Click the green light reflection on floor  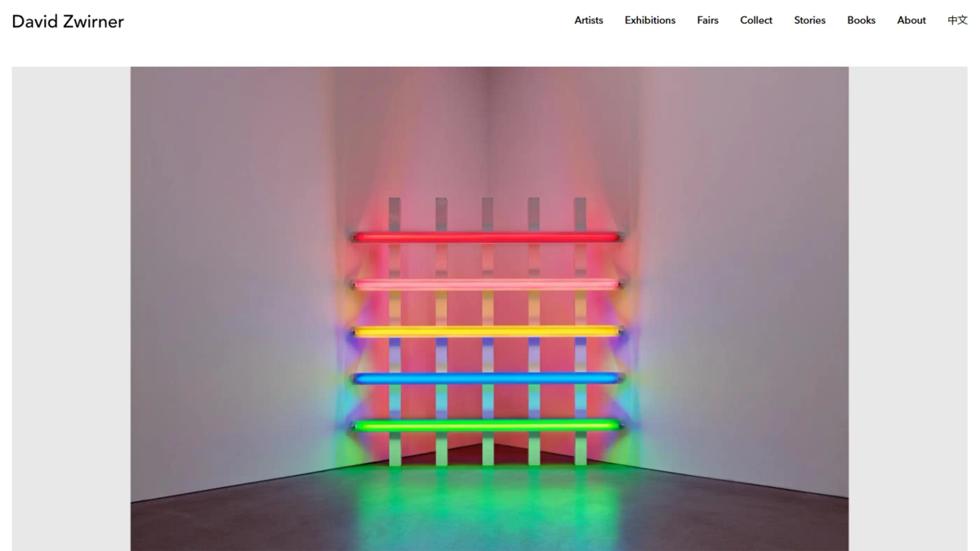point(487,498)
